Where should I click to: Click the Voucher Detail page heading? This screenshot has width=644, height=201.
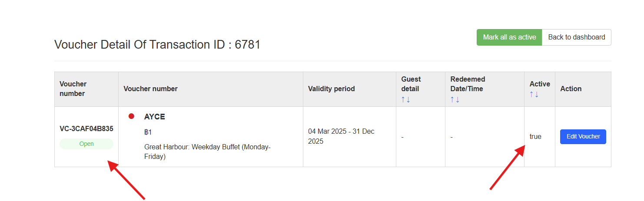157,44
